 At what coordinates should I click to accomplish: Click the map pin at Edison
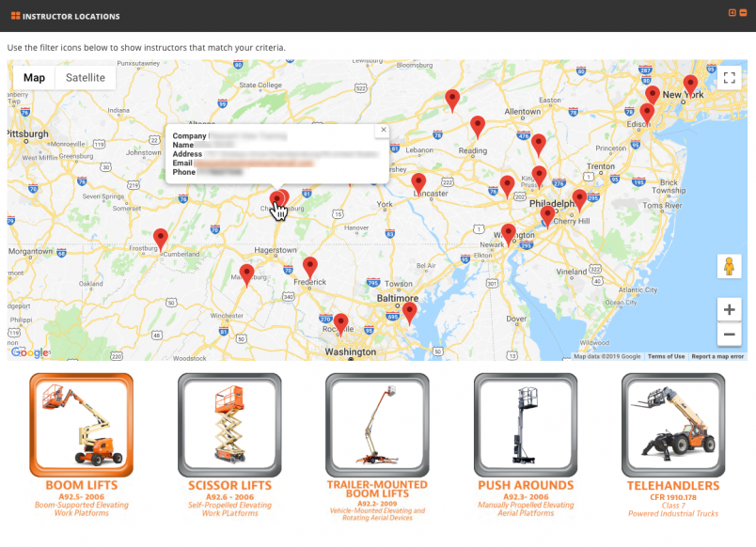click(647, 115)
